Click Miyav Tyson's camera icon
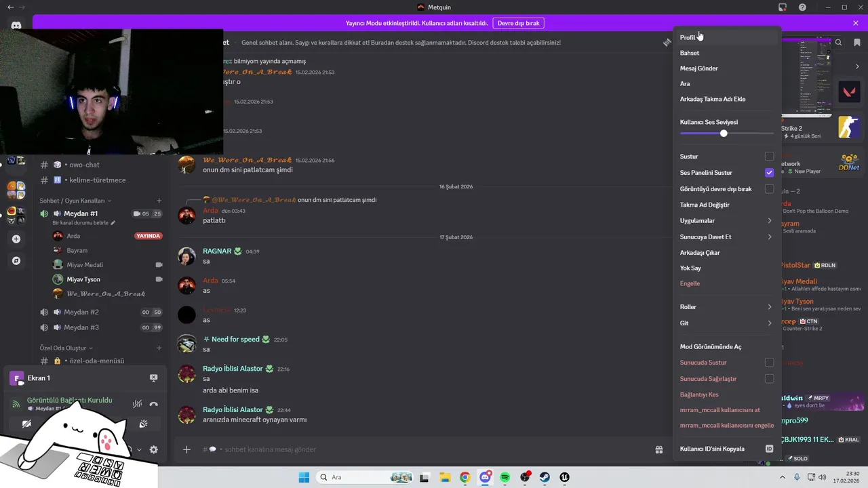Image resolution: width=868 pixels, height=488 pixels. tap(159, 279)
